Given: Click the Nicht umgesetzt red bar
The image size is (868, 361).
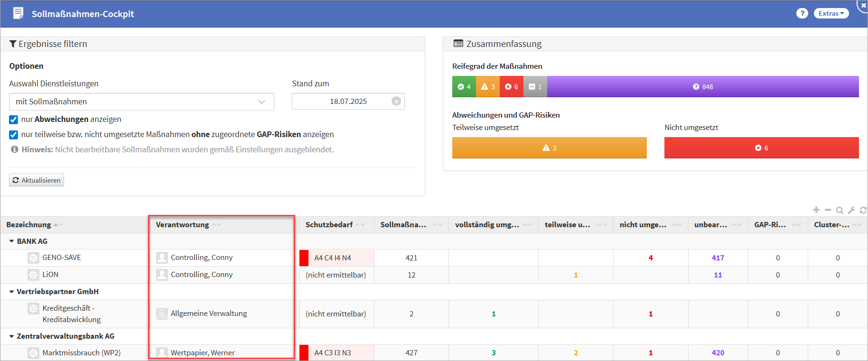Looking at the screenshot, I should [762, 148].
